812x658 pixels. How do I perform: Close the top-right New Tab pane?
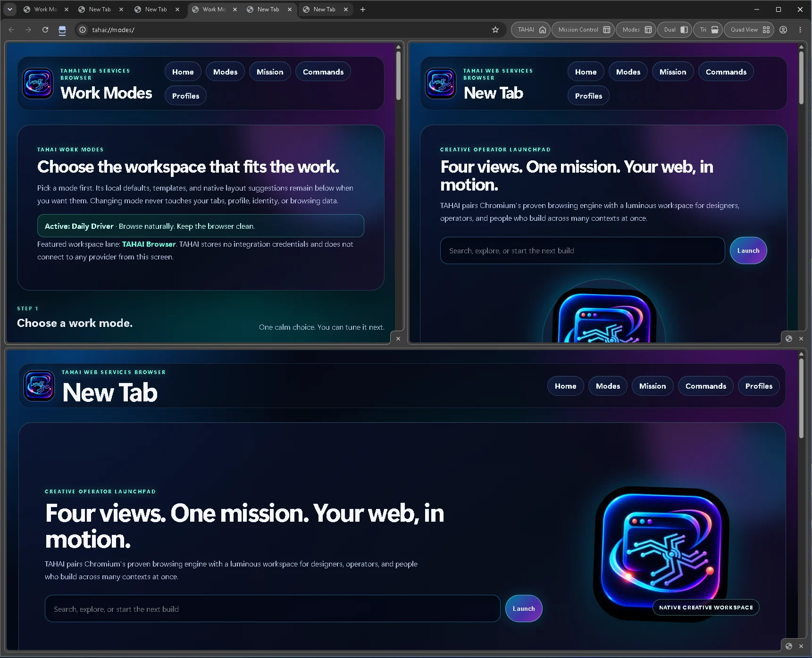tap(801, 339)
